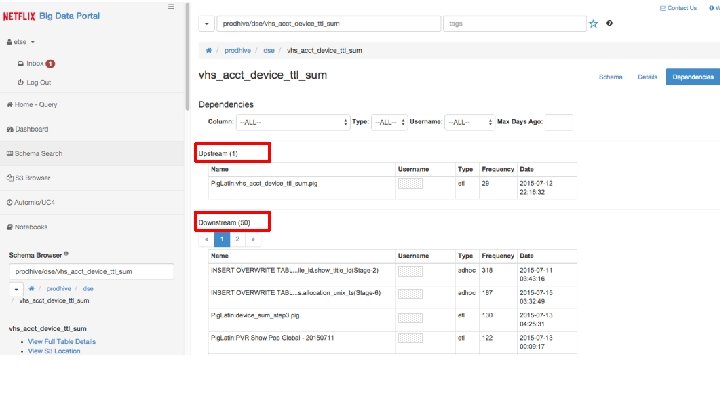Image resolution: width=720 pixels, height=405 pixels.
Task: Click the Max Days Ago input field
Action: point(558,122)
